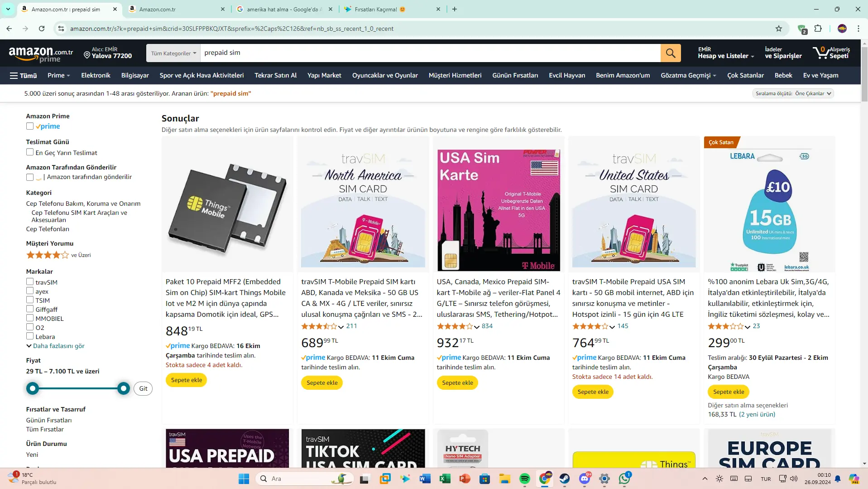
Task: Select MMOBIEL brand checkbox
Action: click(30, 318)
